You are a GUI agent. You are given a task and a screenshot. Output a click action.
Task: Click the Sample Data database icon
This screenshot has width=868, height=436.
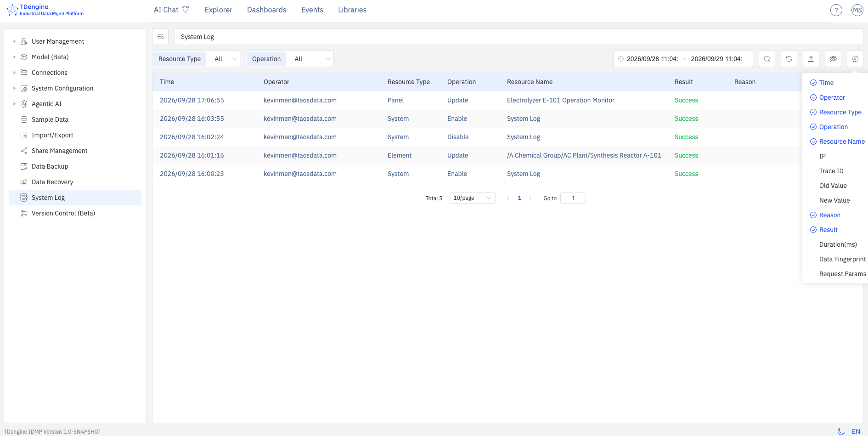click(24, 119)
